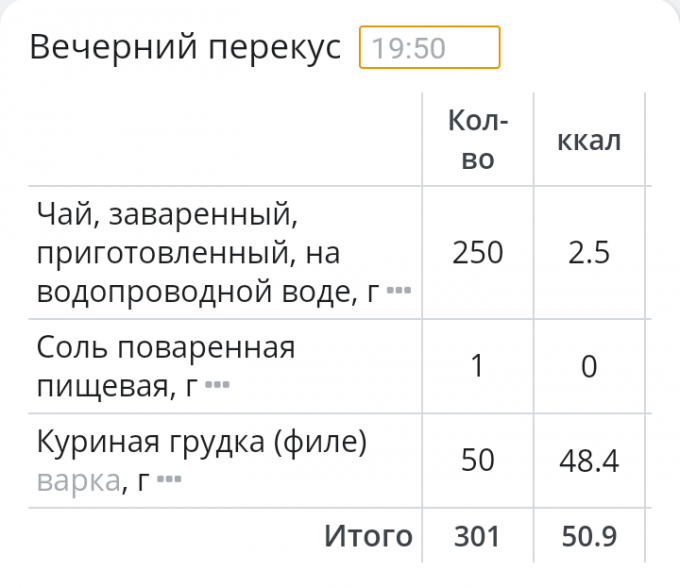The height and width of the screenshot is (588, 680).
Task: Open the ellipsis menu for salt row
Action: (x=217, y=386)
